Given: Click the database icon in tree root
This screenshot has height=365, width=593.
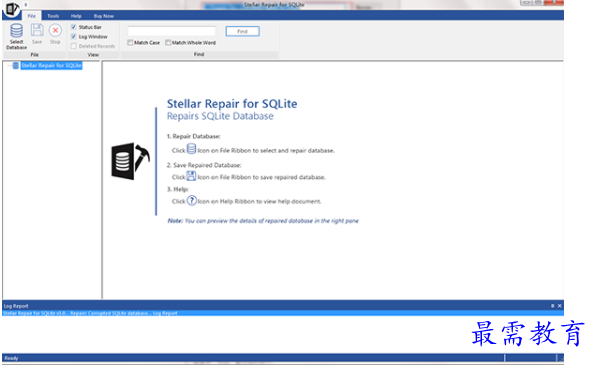Looking at the screenshot, I should coord(16,65).
